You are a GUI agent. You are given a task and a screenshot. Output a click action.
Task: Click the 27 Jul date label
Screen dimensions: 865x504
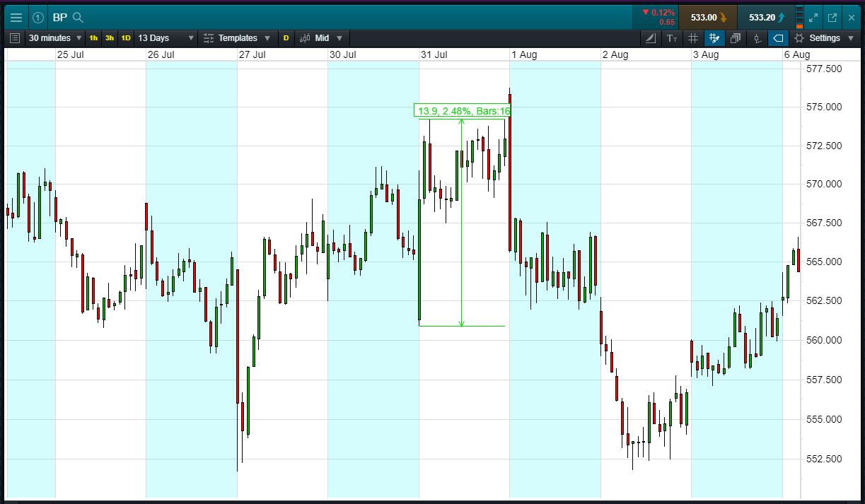click(x=252, y=54)
